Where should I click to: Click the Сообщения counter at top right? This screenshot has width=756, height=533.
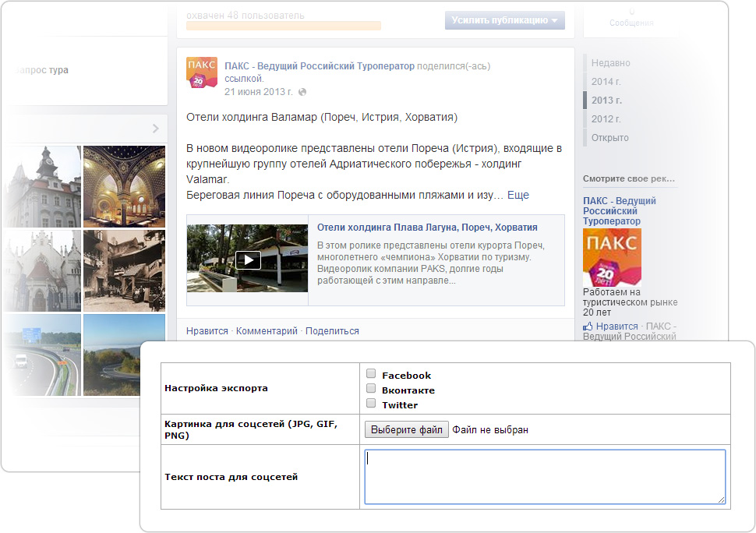[631, 19]
